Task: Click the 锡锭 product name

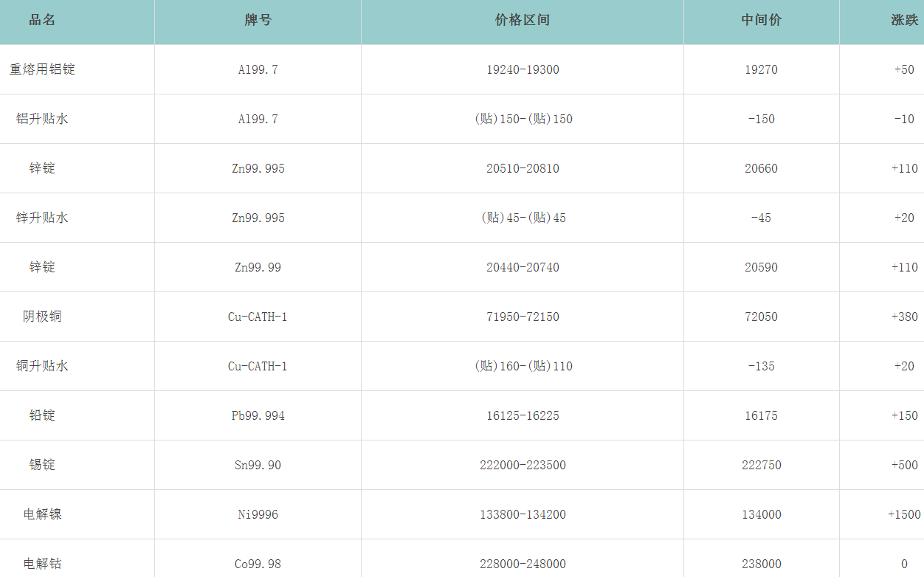Action: pos(42,465)
